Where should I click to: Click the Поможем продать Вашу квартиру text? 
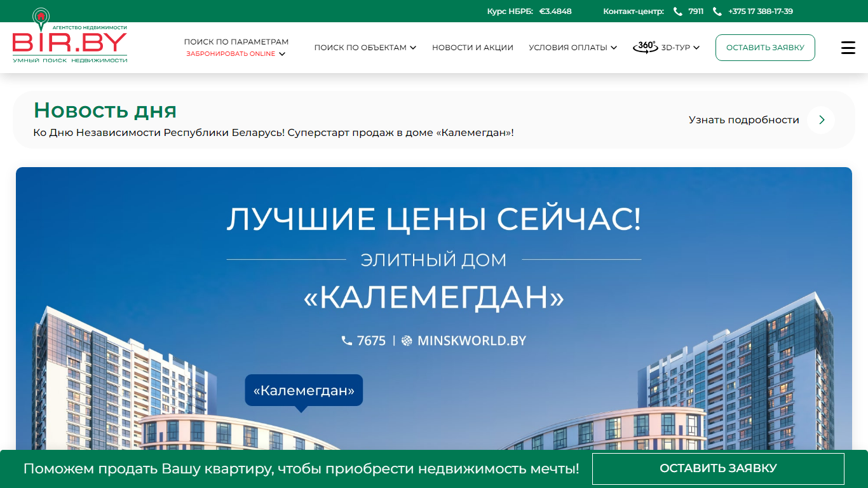pyautogui.click(x=301, y=469)
